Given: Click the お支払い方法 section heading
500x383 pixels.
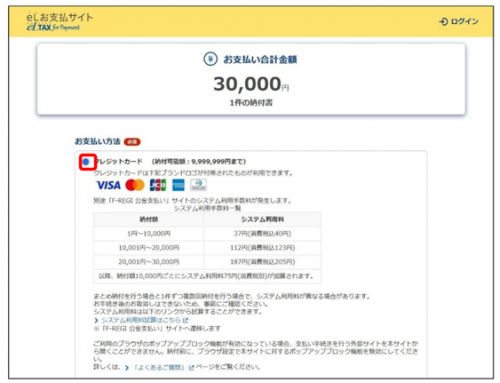Looking at the screenshot, I should coord(98,141).
